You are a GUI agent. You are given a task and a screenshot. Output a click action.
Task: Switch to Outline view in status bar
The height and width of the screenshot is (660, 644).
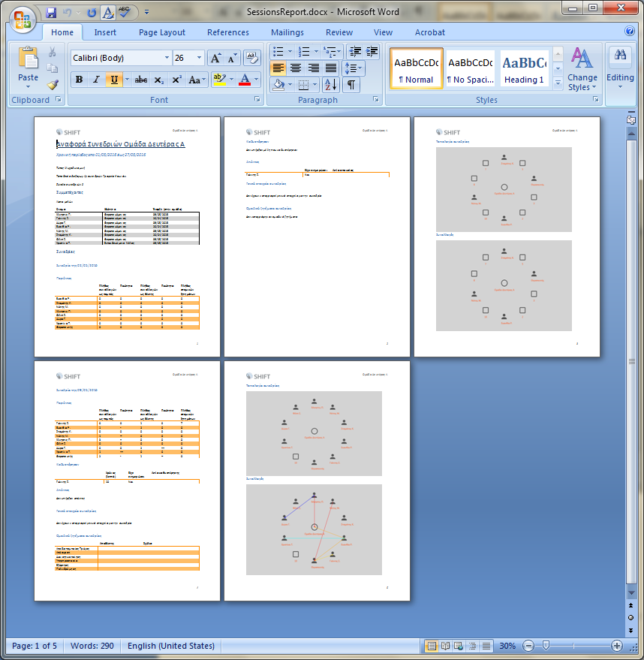point(472,645)
